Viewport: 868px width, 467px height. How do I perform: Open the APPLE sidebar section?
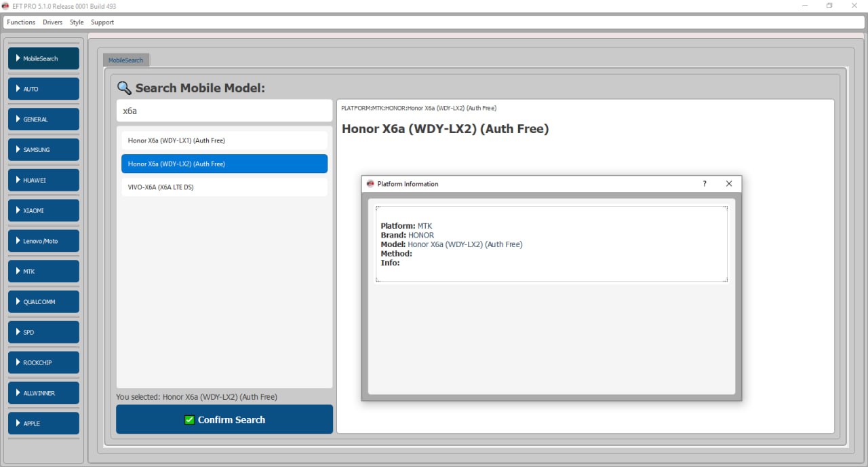tap(43, 424)
